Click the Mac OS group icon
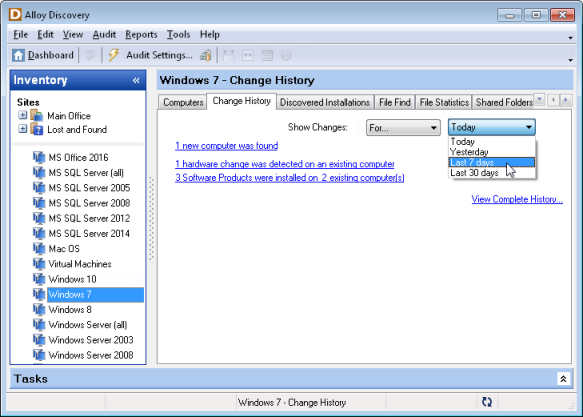This screenshot has height=417, width=583. 39,249
